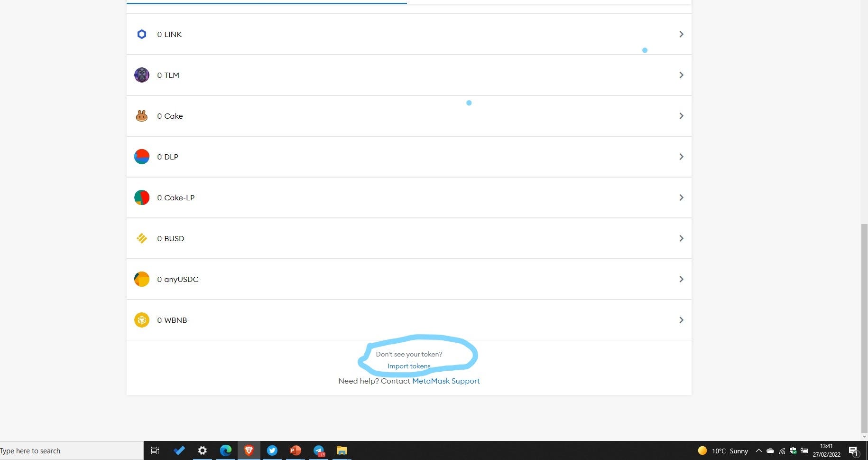
Task: Click the LINK token hexagon icon
Action: [141, 34]
